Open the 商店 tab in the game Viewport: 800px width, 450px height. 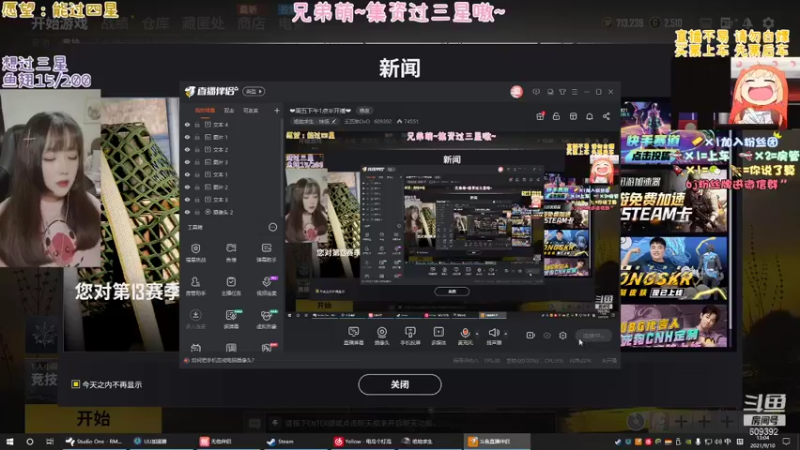click(252, 23)
